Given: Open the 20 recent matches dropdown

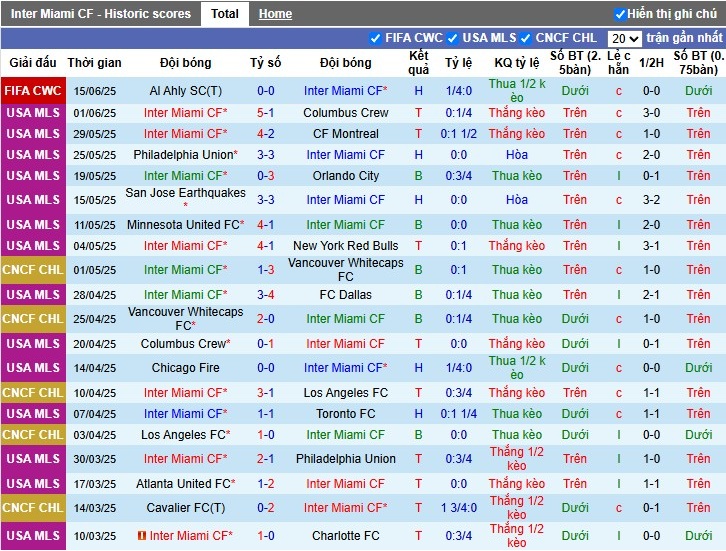Looking at the screenshot, I should [x=624, y=38].
